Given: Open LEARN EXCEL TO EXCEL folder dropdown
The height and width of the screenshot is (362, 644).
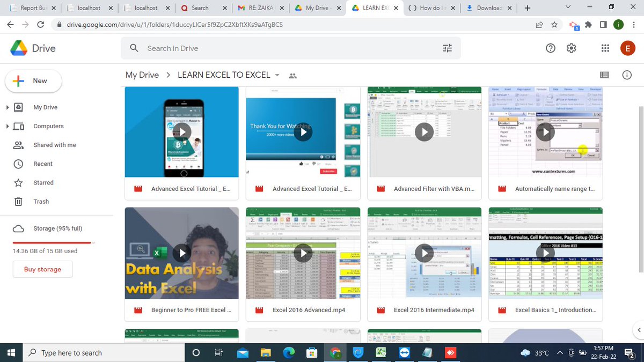Looking at the screenshot, I should tap(277, 75).
